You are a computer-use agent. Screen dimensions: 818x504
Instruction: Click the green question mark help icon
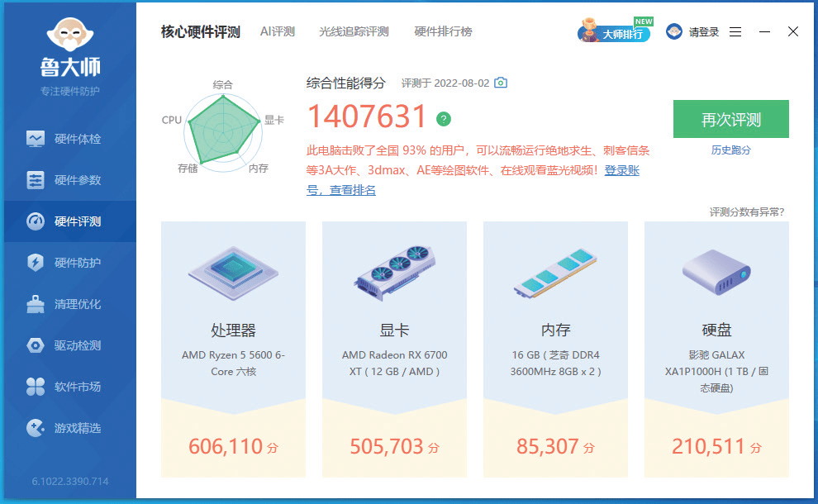point(444,119)
